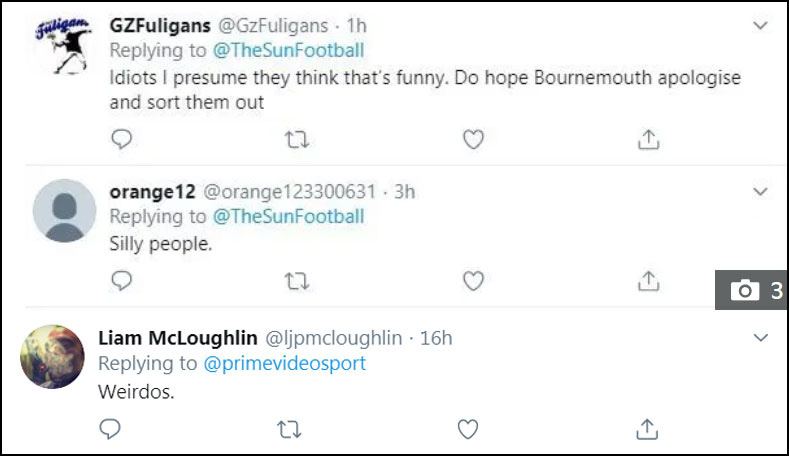Viewport: 789px width, 456px height.
Task: Follow the @primevideosport mention link
Action: [284, 363]
